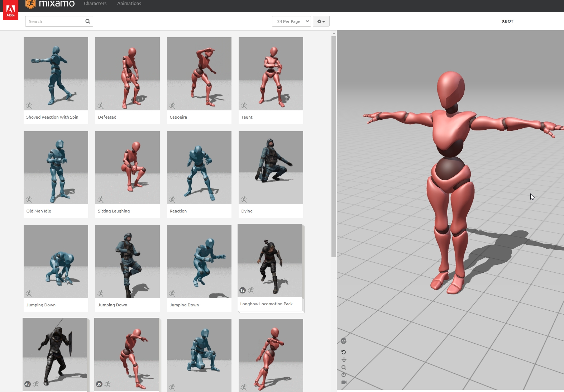The height and width of the screenshot is (392, 564).
Task: Open the Animations tab
Action: (129, 4)
